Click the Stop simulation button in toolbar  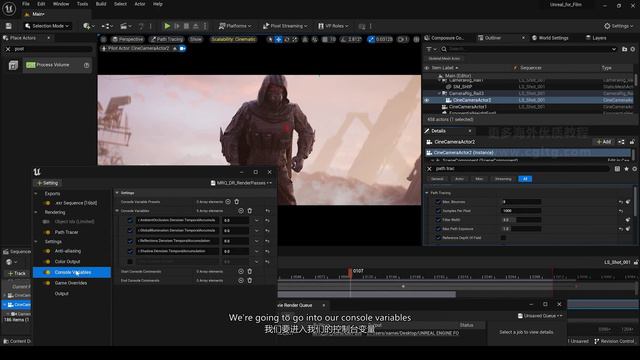187,26
